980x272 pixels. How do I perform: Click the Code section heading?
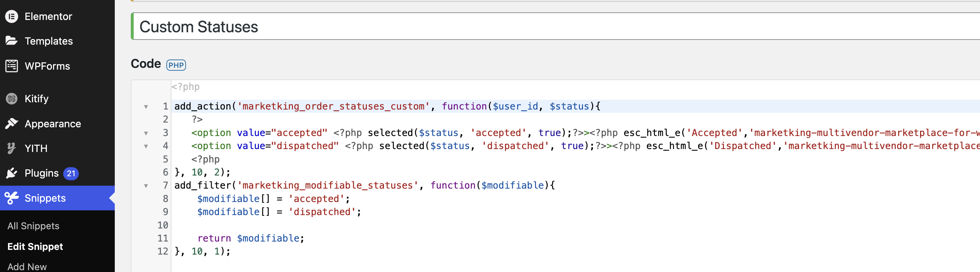pyautogui.click(x=146, y=64)
